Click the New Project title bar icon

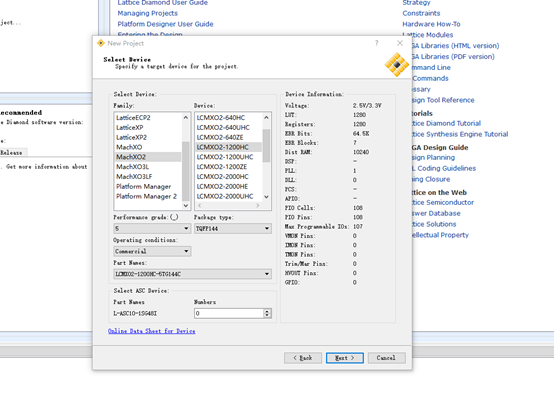tap(101, 43)
